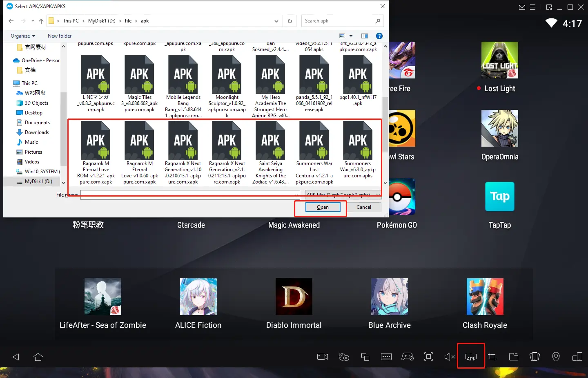Viewport: 588px width, 378px height.
Task: Open the multi-instance icon in the bottom toolbar
Action: tap(365, 357)
